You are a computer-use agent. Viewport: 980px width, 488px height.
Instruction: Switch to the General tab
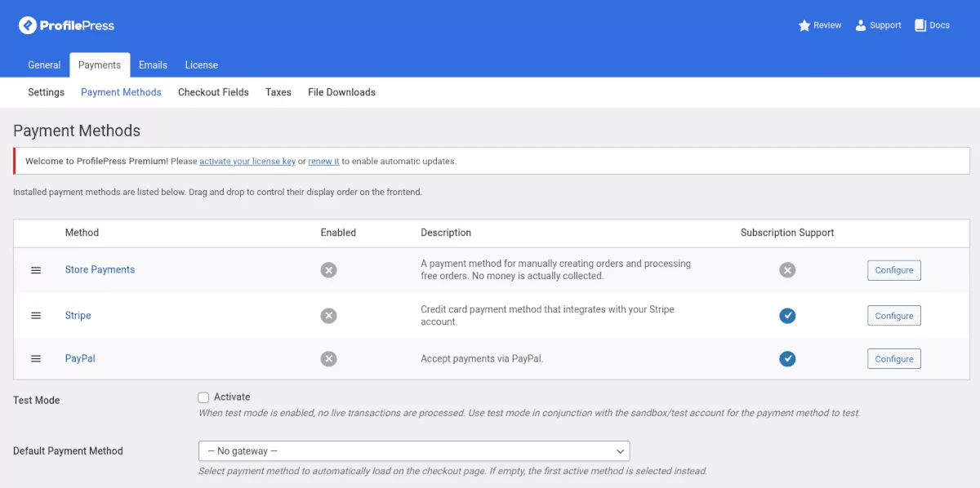pyautogui.click(x=44, y=65)
